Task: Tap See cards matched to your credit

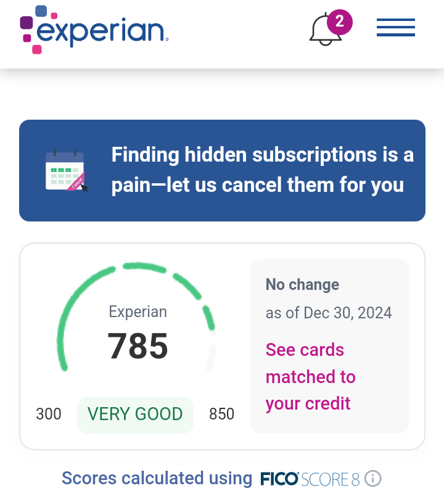Action: tap(310, 376)
